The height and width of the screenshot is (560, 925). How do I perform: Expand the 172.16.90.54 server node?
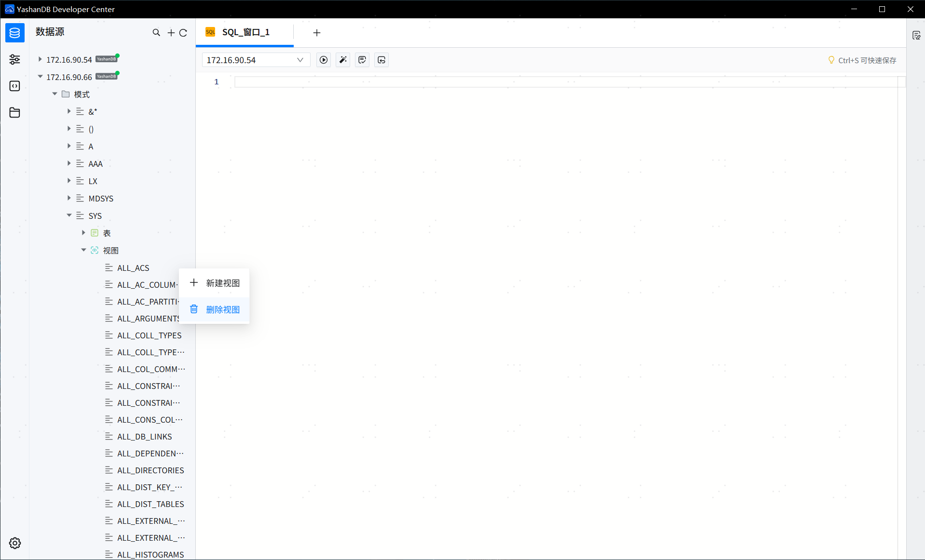click(x=40, y=59)
